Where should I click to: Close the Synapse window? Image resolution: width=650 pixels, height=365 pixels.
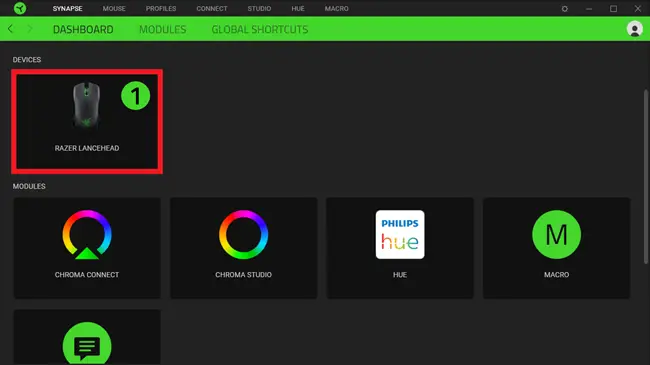pyautogui.click(x=638, y=9)
